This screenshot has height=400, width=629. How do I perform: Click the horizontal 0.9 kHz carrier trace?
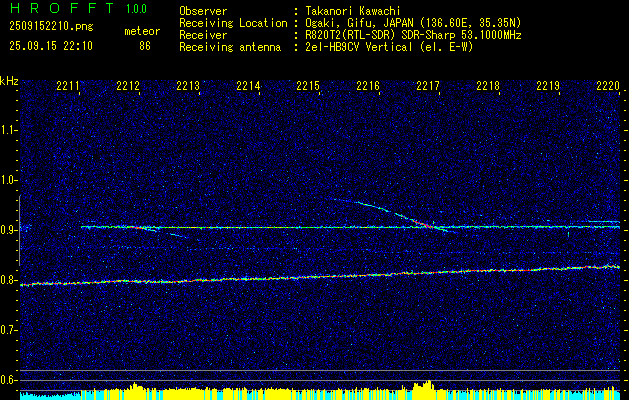click(x=350, y=227)
